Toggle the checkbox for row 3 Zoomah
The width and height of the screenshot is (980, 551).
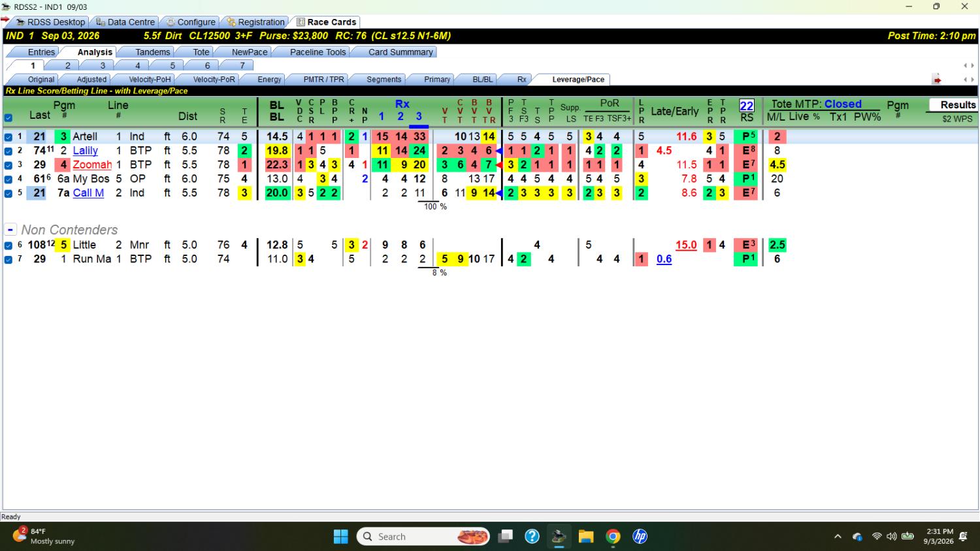(8, 165)
